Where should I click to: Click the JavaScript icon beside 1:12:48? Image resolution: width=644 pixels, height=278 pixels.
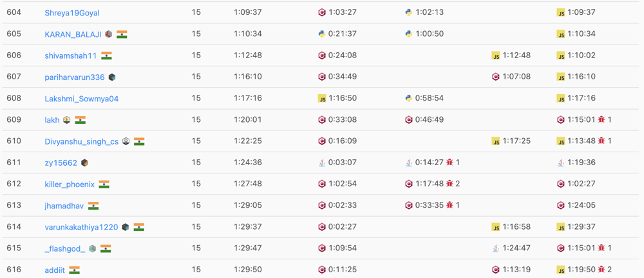[x=495, y=55]
